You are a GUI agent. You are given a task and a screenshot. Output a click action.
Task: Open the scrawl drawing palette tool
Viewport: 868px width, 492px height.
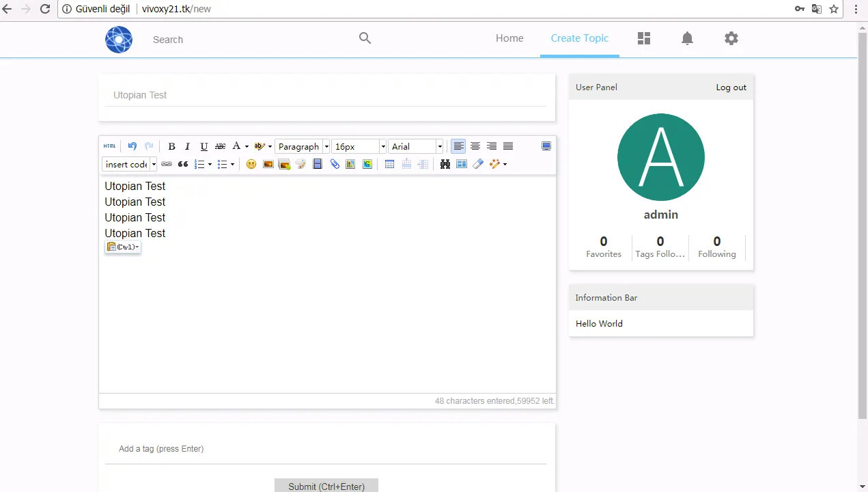coord(300,164)
